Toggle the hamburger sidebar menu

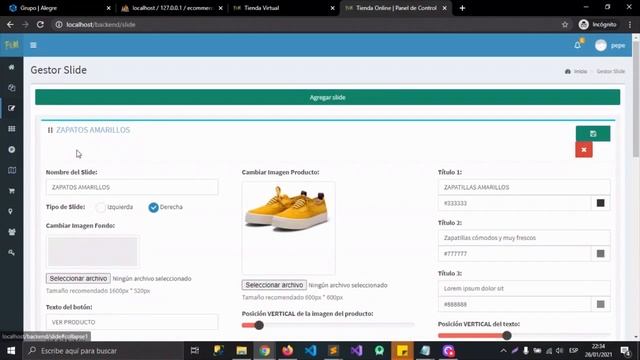point(33,45)
